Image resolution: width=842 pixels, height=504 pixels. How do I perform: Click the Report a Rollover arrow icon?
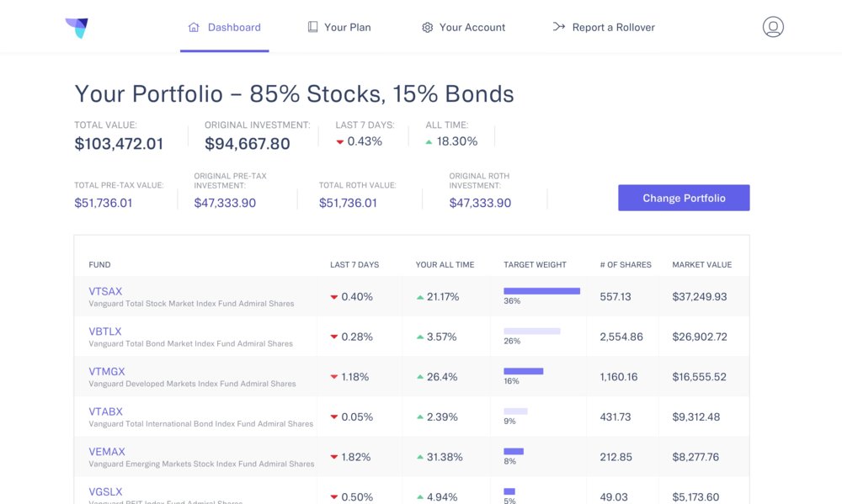tap(558, 27)
